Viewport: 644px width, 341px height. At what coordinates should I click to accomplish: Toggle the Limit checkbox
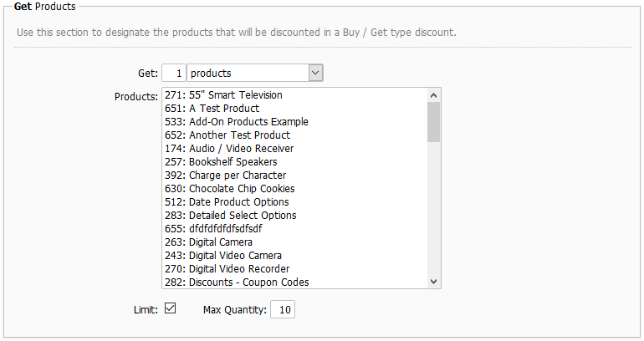pyautogui.click(x=171, y=308)
